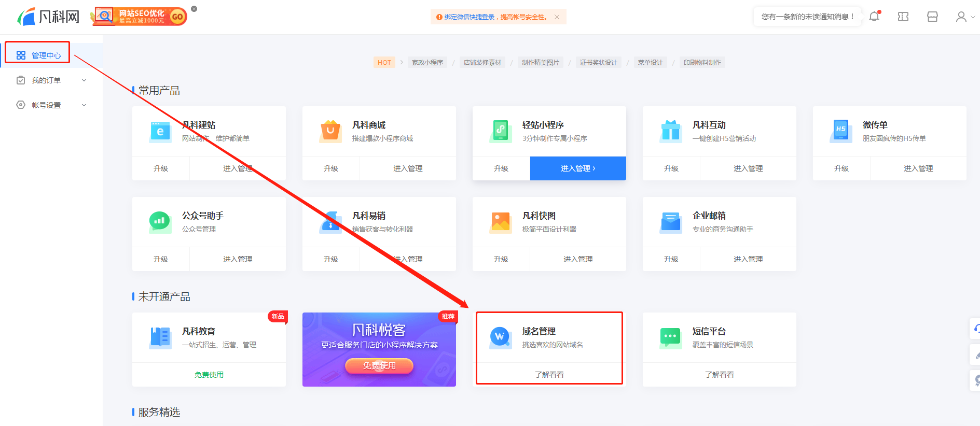Click the 帐号设置 gear icon
This screenshot has width=980, height=426.
click(x=21, y=105)
